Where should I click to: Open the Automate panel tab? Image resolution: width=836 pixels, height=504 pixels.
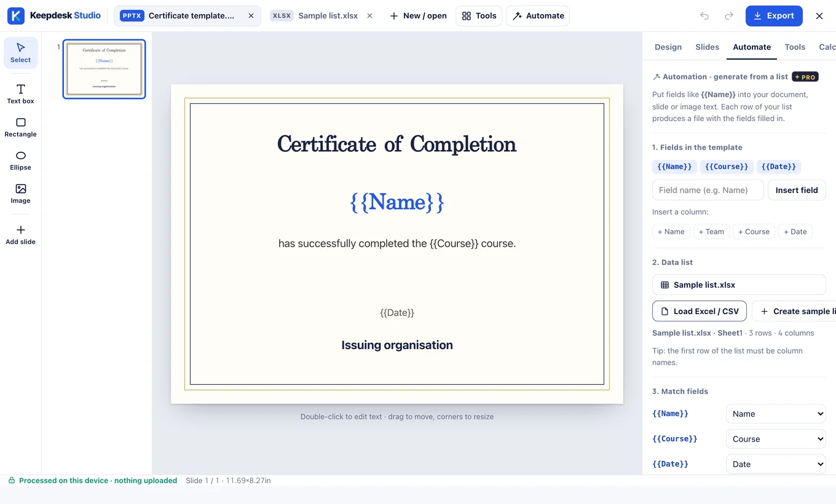point(752,47)
